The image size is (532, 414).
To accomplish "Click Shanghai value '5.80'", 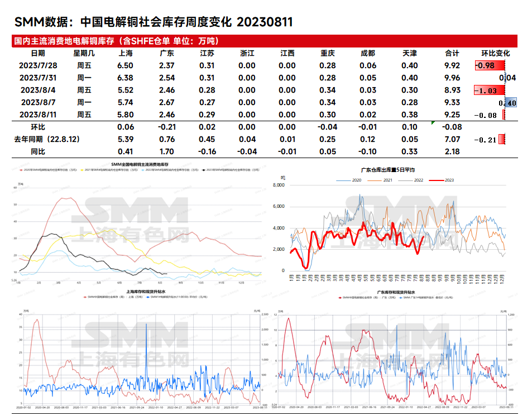I will click(125, 115).
